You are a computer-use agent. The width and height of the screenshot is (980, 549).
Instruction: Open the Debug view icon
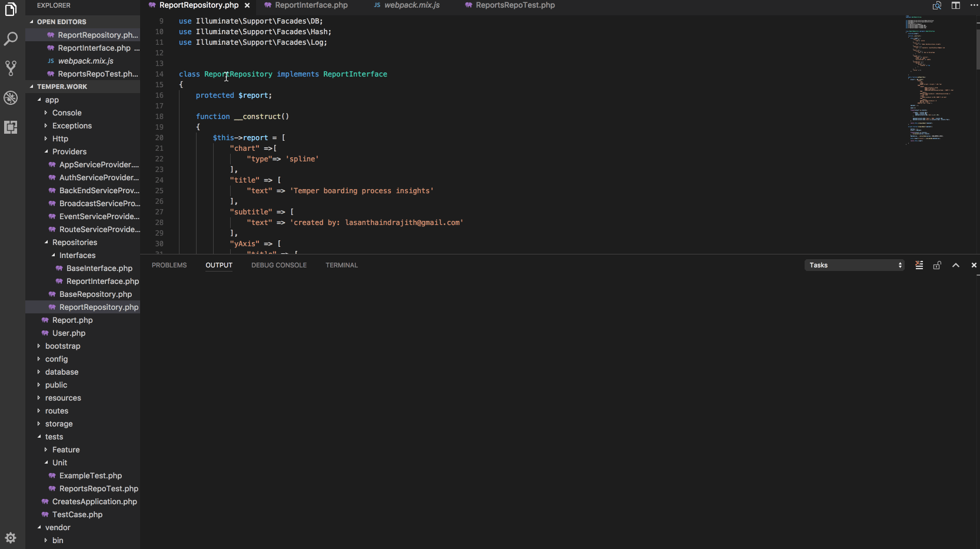tap(11, 98)
